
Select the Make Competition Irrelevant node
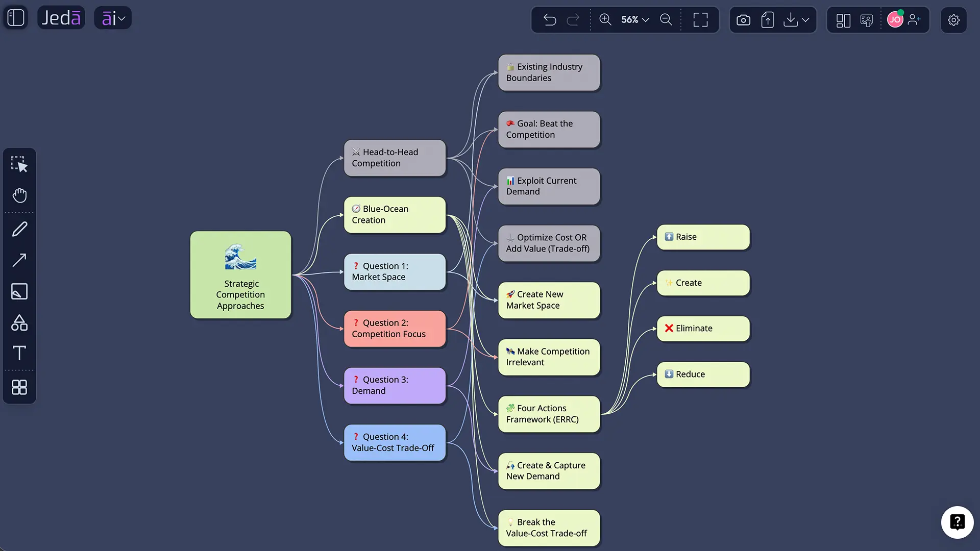click(x=549, y=357)
